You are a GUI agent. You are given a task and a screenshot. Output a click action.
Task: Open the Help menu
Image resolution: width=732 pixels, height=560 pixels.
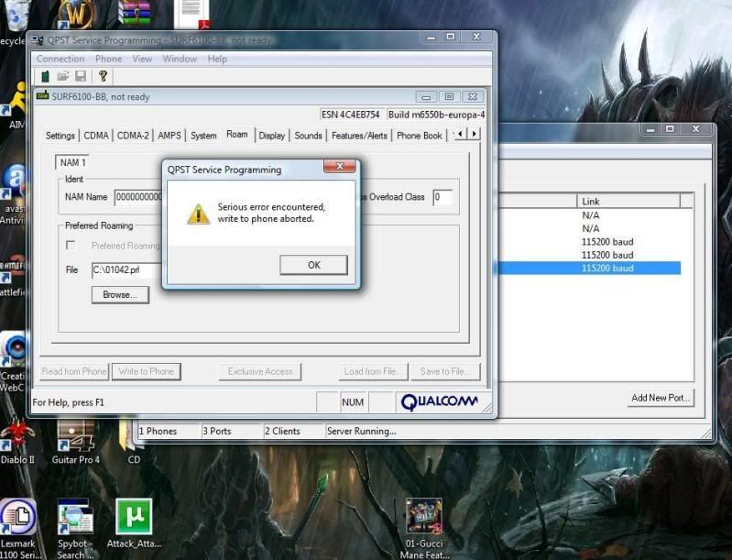217,59
